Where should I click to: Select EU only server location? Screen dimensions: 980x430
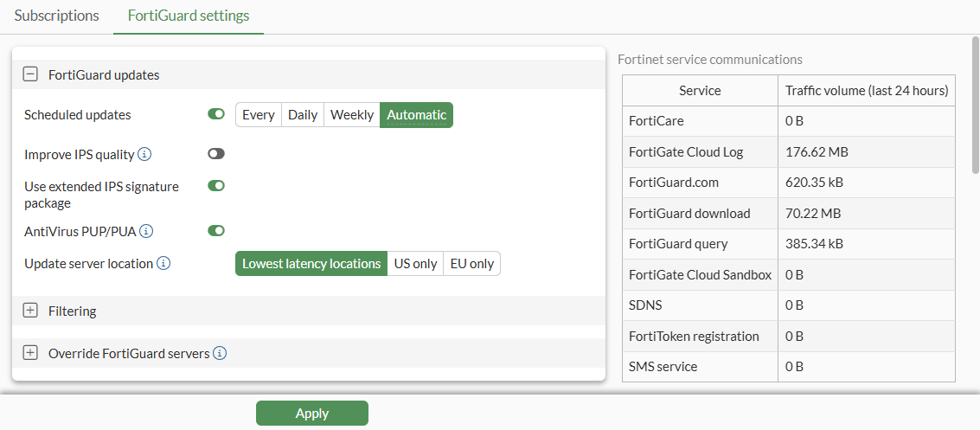click(472, 264)
